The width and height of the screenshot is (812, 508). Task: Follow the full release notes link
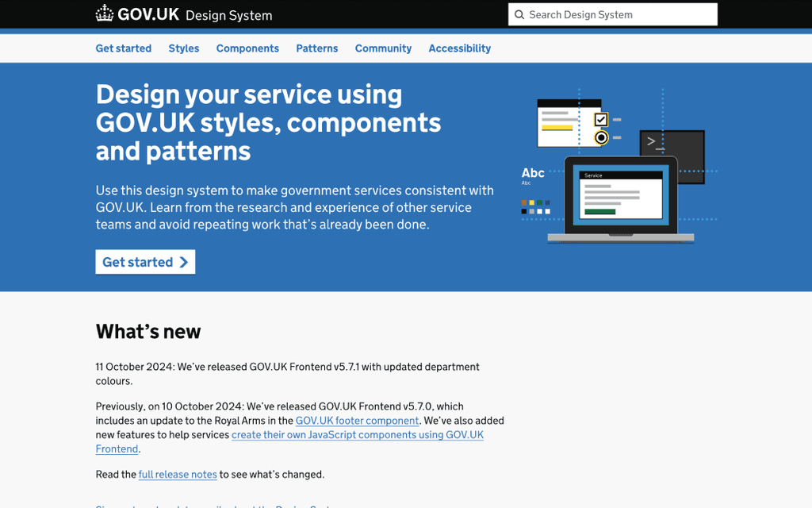pos(178,474)
